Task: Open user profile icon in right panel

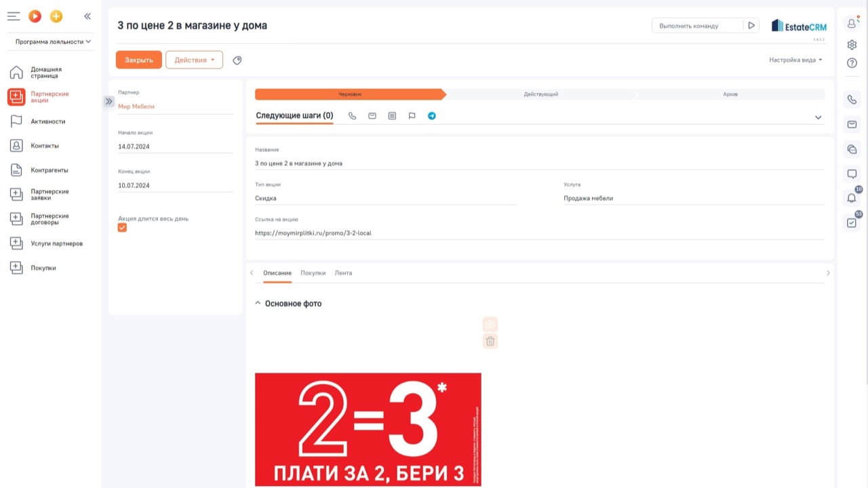Action: [x=852, y=23]
